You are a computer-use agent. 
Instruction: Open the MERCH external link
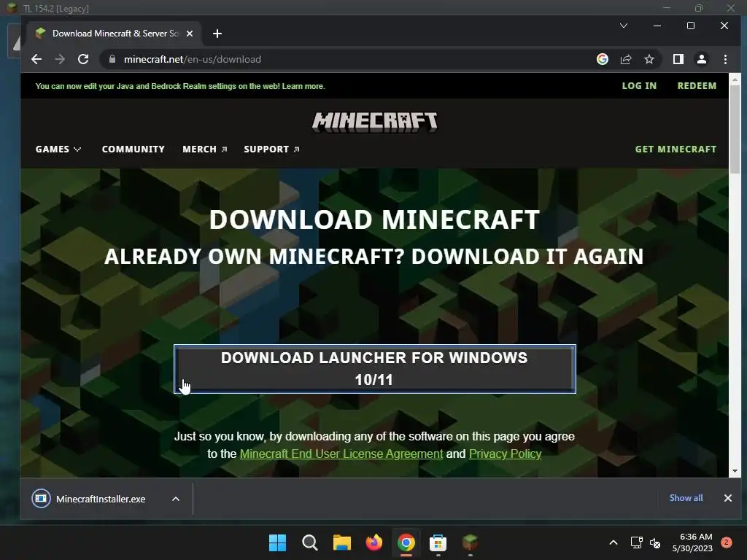point(205,149)
